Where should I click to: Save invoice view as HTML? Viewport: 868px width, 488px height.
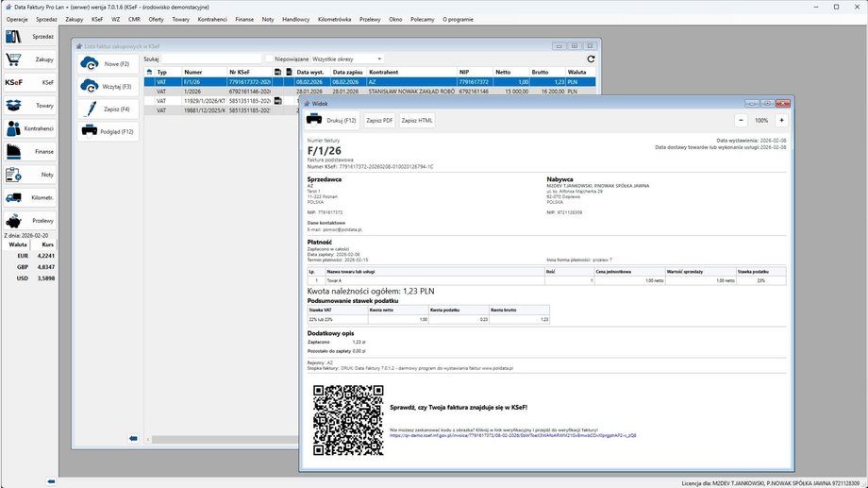417,121
